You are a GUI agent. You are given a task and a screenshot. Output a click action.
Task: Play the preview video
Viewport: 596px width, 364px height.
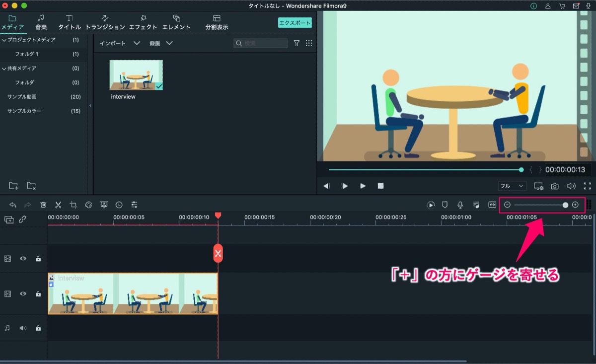tap(363, 186)
